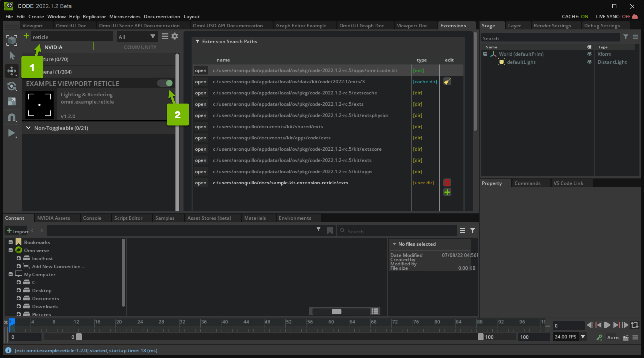This screenshot has height=358, width=644.
Task: Click the timeline keyframe add icon
Action: pos(600,338)
